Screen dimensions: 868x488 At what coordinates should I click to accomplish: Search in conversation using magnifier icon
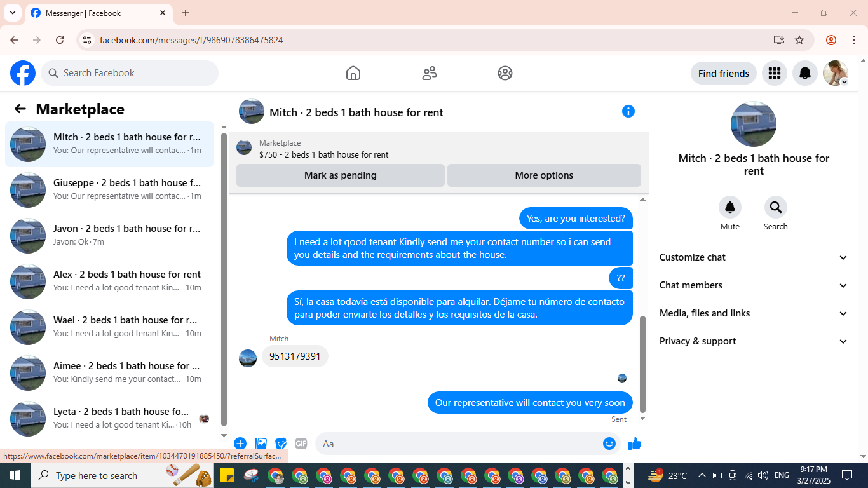776,207
